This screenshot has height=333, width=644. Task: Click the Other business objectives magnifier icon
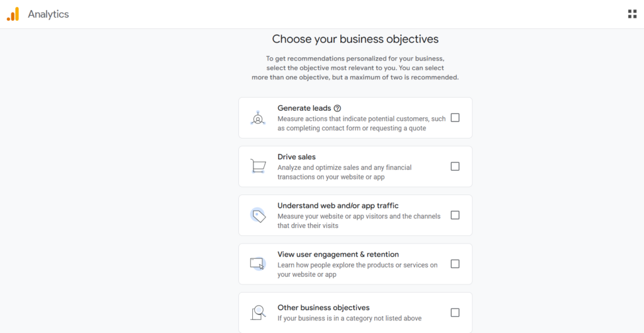point(258,312)
